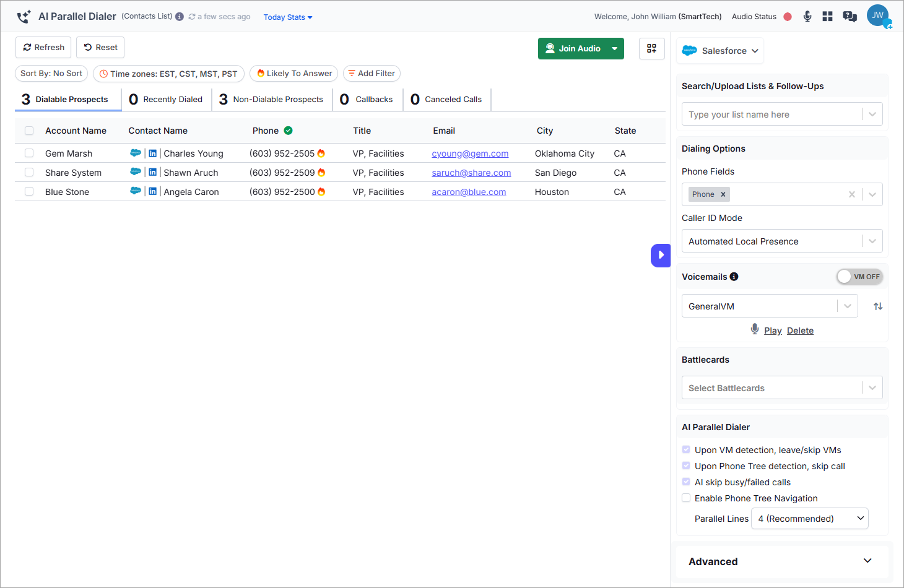Switch to Dialable Prospects tab
This screenshot has height=588, width=904.
click(67, 99)
